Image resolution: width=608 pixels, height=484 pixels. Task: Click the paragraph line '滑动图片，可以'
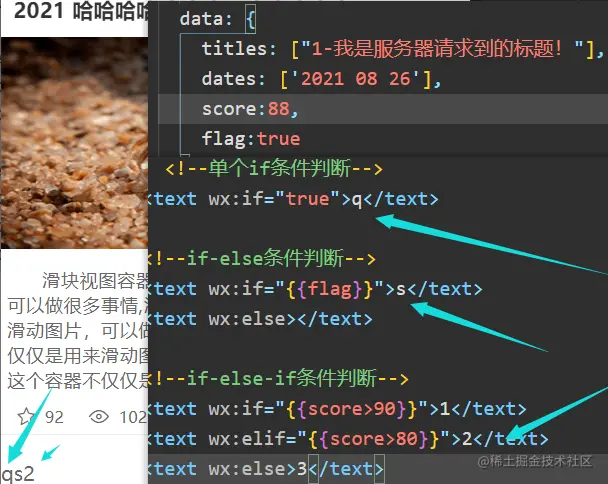78,330
